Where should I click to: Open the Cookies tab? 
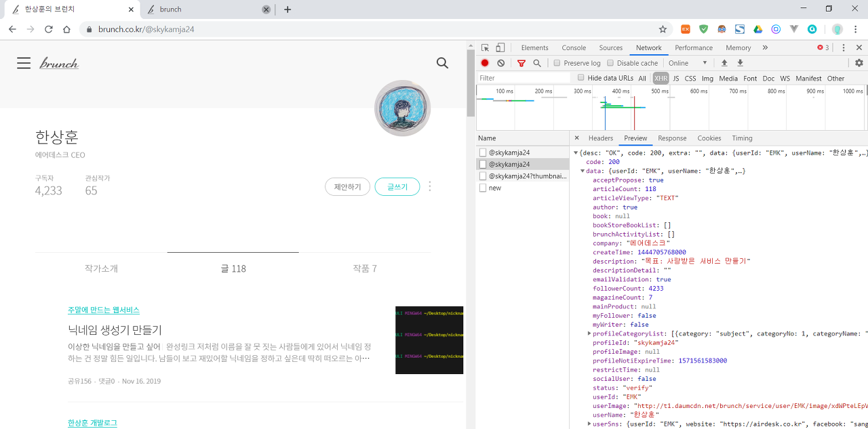[x=709, y=138]
